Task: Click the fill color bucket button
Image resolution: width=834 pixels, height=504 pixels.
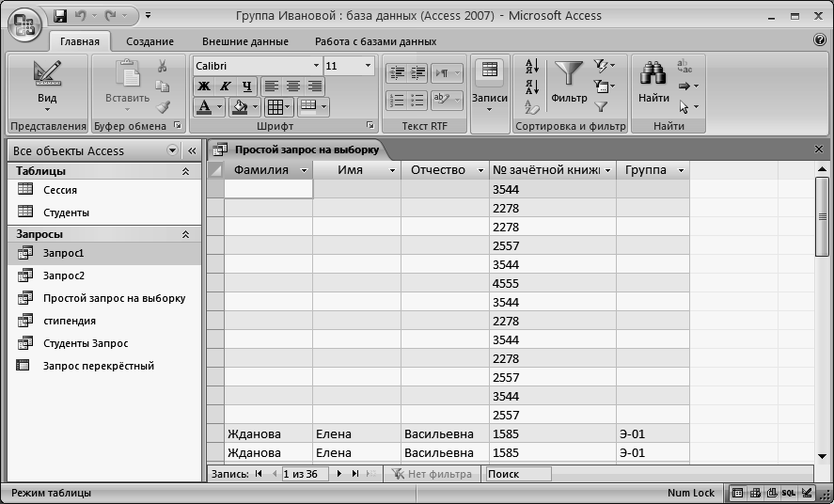Action: [240, 107]
